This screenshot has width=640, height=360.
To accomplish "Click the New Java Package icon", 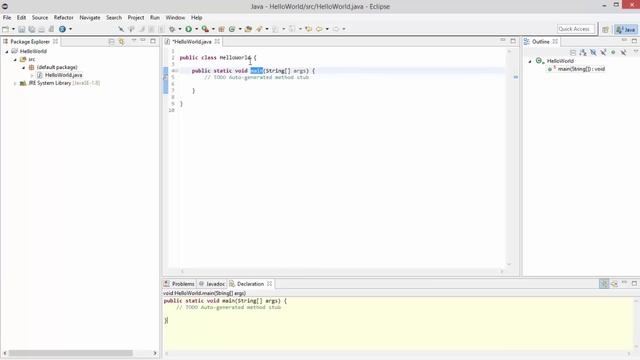I will pyautogui.click(x=221, y=29).
